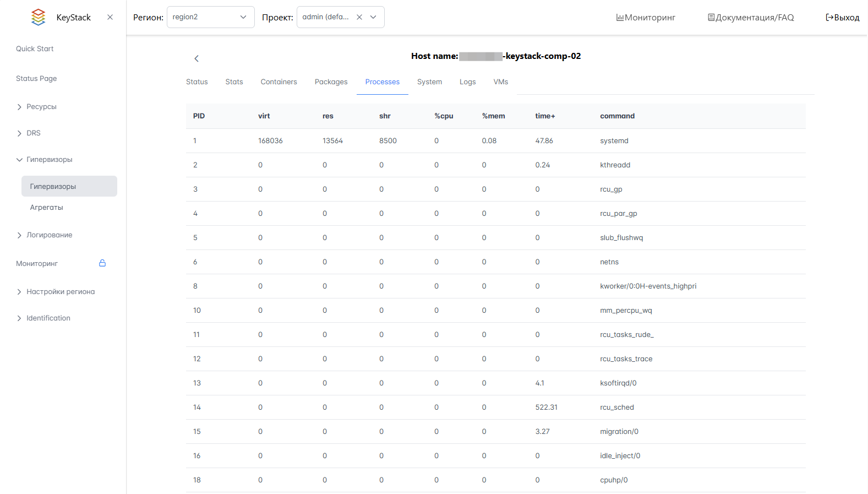The image size is (868, 494).
Task: Expand Настройки региона in the sidebar
Action: 60,292
